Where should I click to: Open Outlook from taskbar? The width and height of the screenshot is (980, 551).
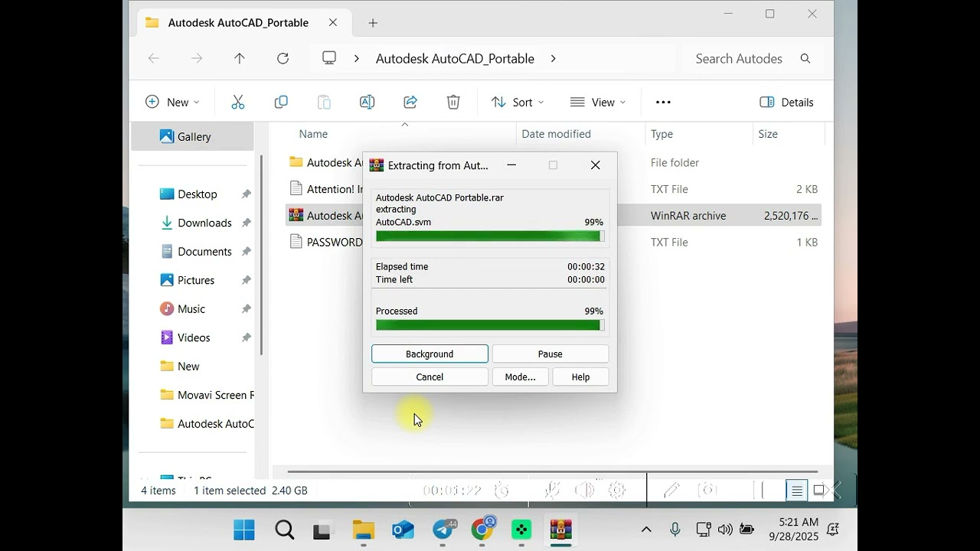pyautogui.click(x=403, y=530)
